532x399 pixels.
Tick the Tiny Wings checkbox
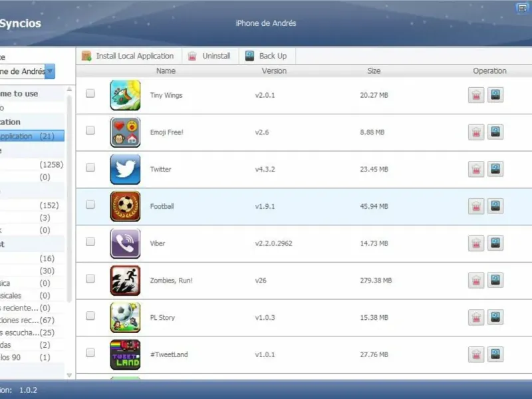pos(90,93)
